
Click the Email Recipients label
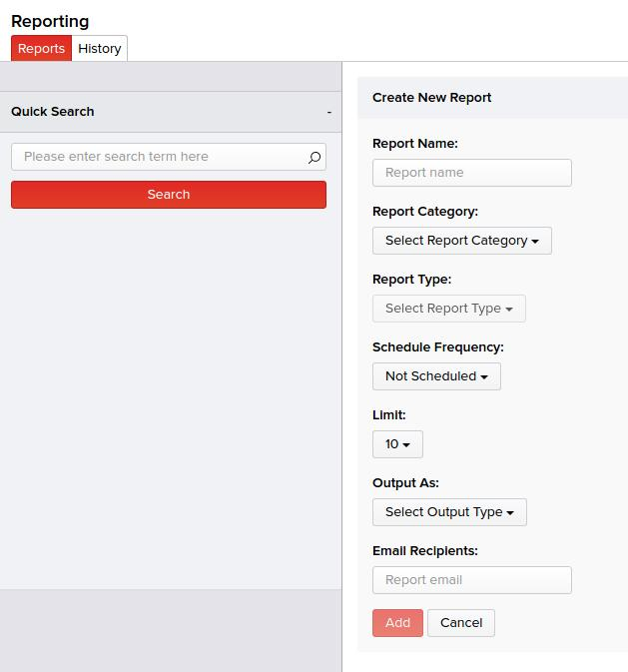[x=424, y=551]
